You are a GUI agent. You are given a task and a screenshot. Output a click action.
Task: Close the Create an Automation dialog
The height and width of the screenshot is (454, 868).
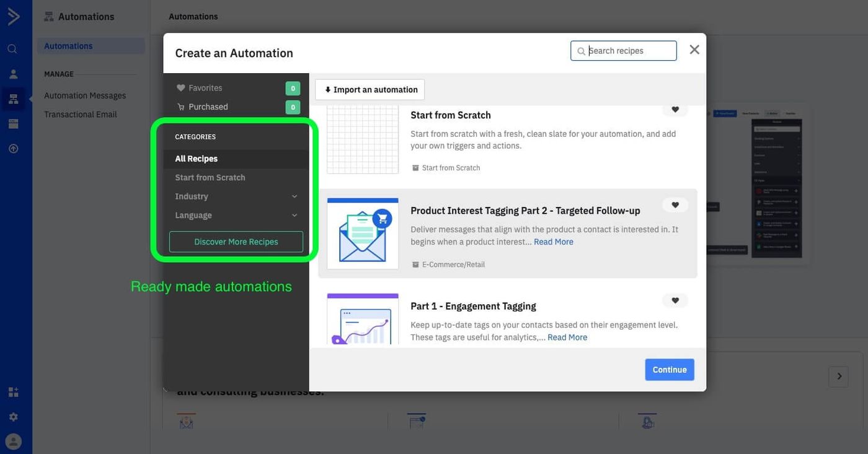click(694, 50)
